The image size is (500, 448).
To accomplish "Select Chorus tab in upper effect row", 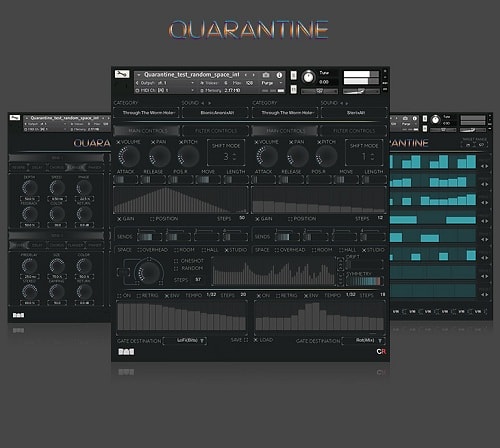I will point(57,167).
